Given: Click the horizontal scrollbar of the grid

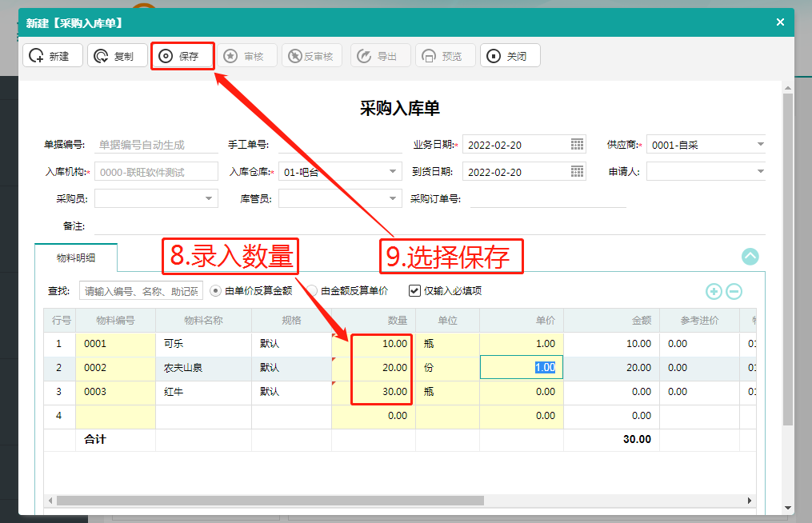Looking at the screenshot, I should 270,501.
